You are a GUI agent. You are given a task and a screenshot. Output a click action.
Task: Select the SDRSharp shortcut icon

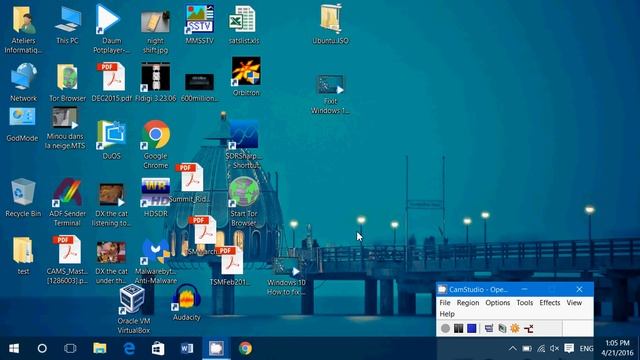point(244,144)
